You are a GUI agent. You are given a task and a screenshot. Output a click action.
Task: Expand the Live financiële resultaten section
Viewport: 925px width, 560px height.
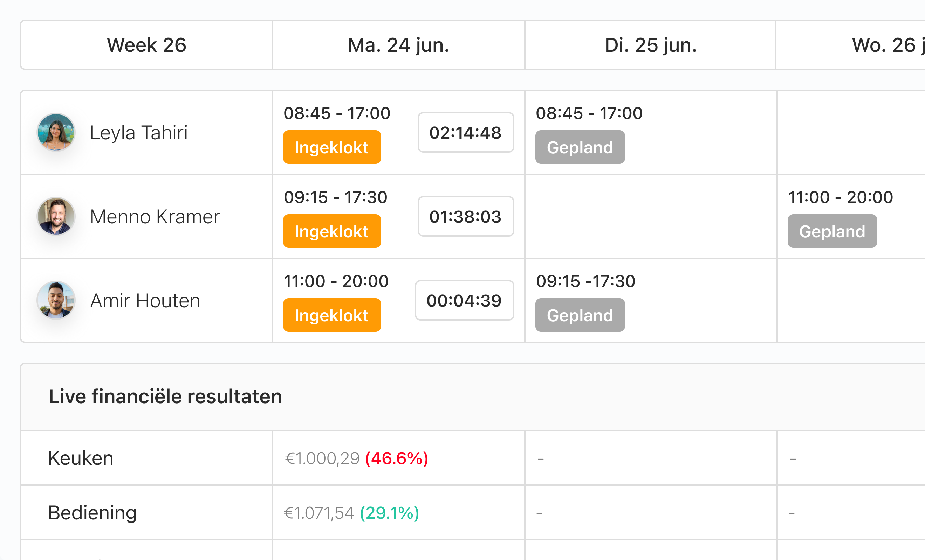[x=165, y=396]
